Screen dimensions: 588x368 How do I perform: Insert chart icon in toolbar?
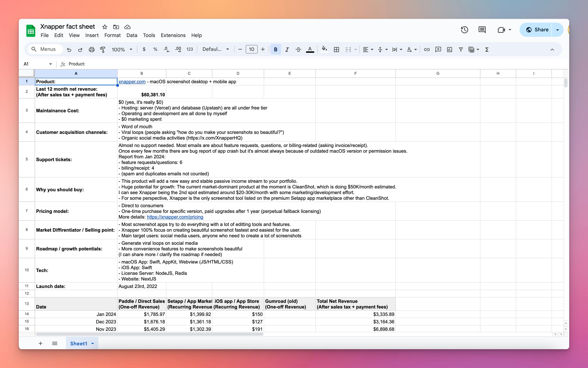[x=449, y=49]
